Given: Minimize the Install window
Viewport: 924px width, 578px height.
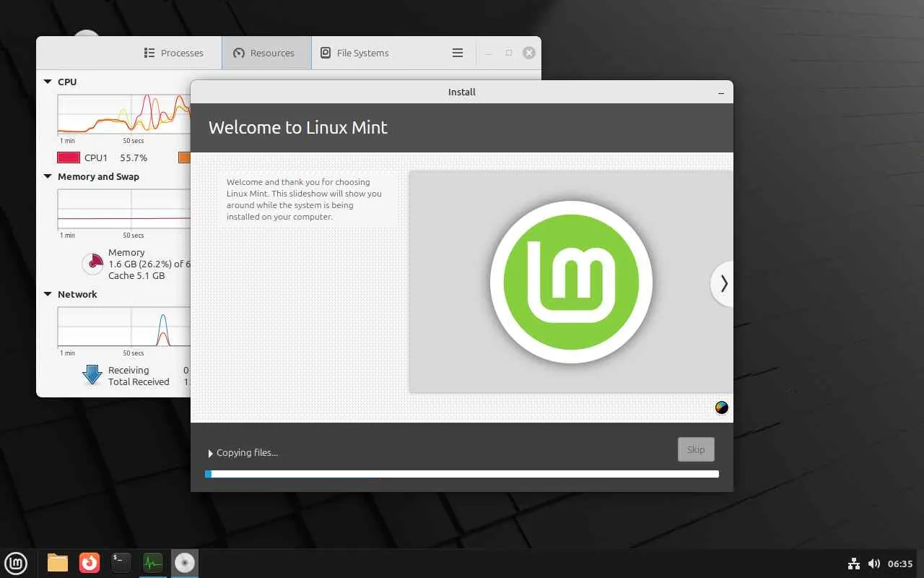Looking at the screenshot, I should tap(721, 92).
